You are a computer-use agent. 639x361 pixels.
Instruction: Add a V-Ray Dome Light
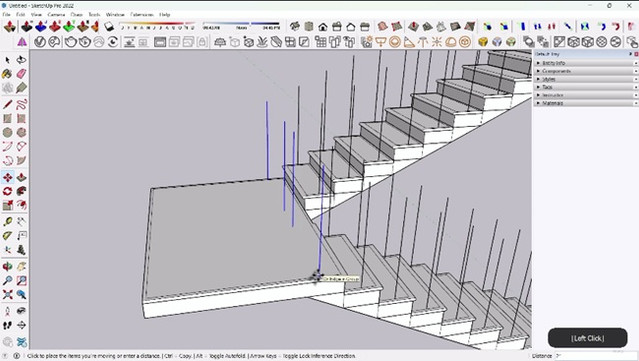coord(451,42)
